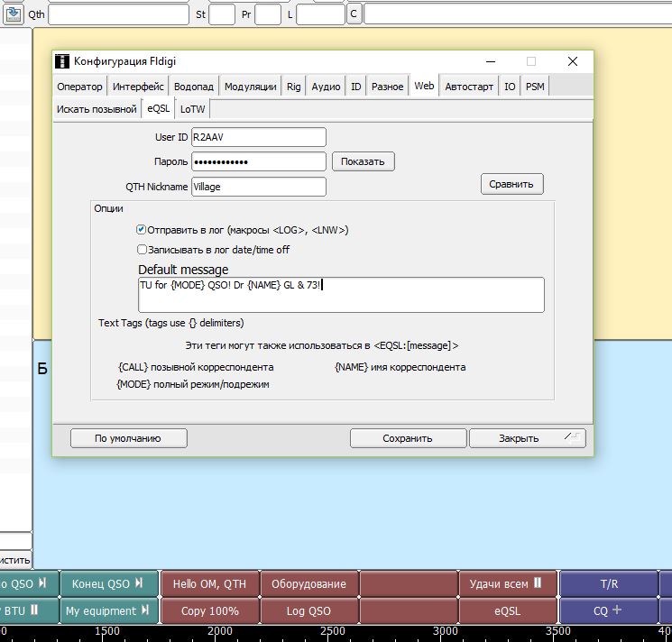
Task: Click Показать to reveal the password
Action: (363, 162)
